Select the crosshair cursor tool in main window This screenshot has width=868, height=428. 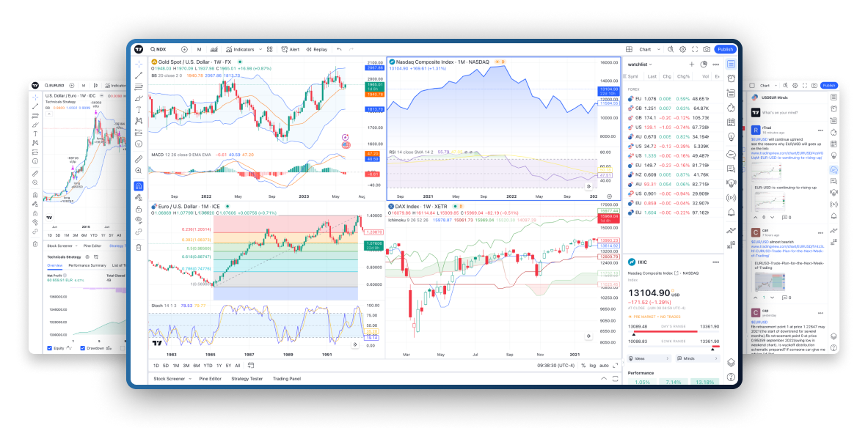click(139, 64)
